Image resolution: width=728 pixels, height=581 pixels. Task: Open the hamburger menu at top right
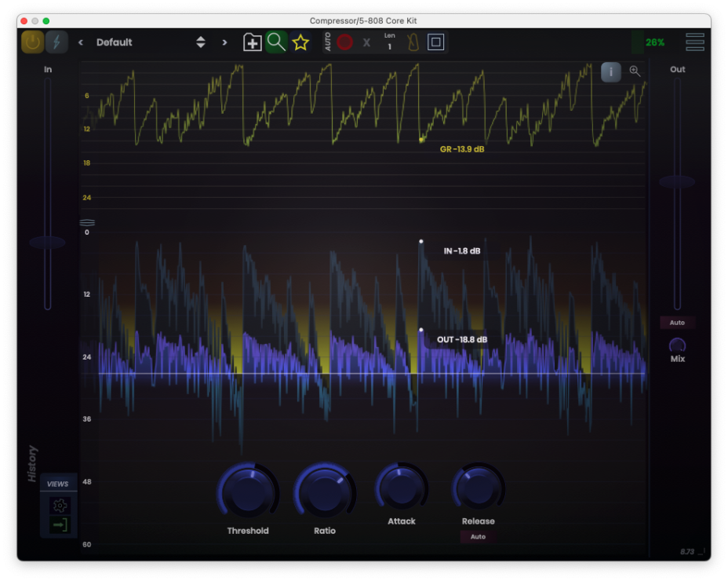click(694, 42)
